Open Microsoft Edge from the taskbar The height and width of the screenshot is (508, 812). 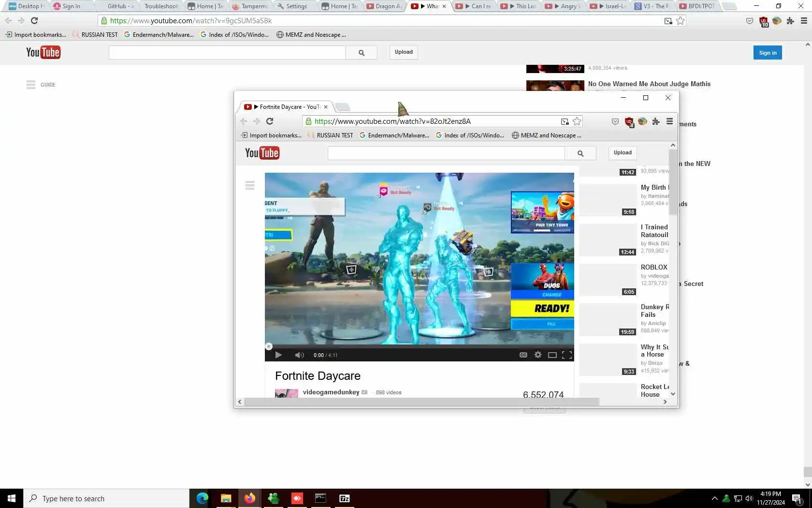coord(202,498)
